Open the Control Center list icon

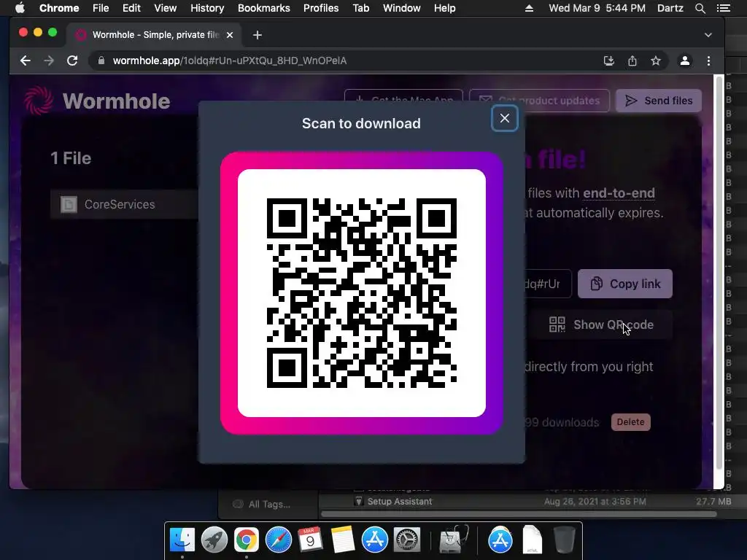(724, 8)
